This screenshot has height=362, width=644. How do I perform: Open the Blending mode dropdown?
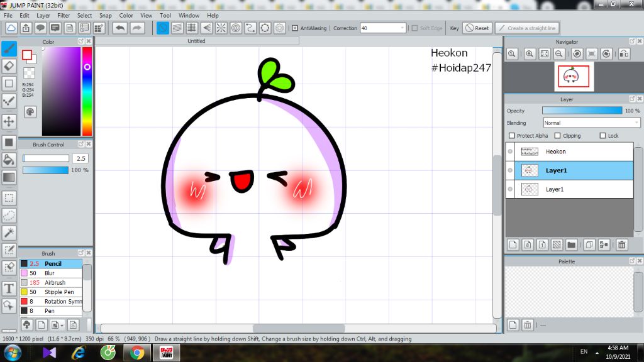591,123
